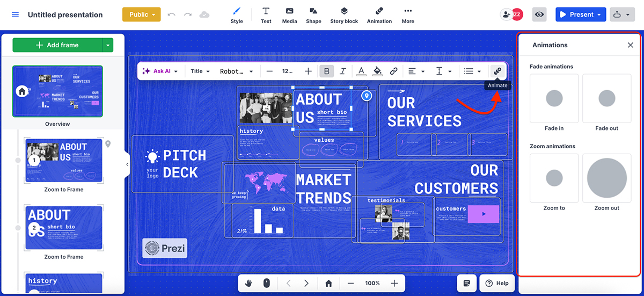Open the More options menu
The height and width of the screenshot is (296, 644).
(408, 15)
